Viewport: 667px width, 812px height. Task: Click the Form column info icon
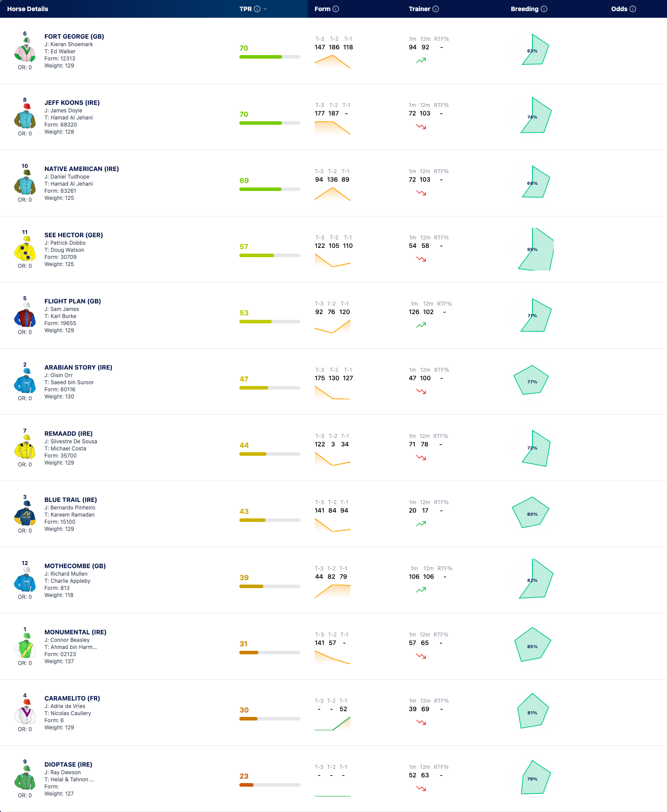pos(336,9)
